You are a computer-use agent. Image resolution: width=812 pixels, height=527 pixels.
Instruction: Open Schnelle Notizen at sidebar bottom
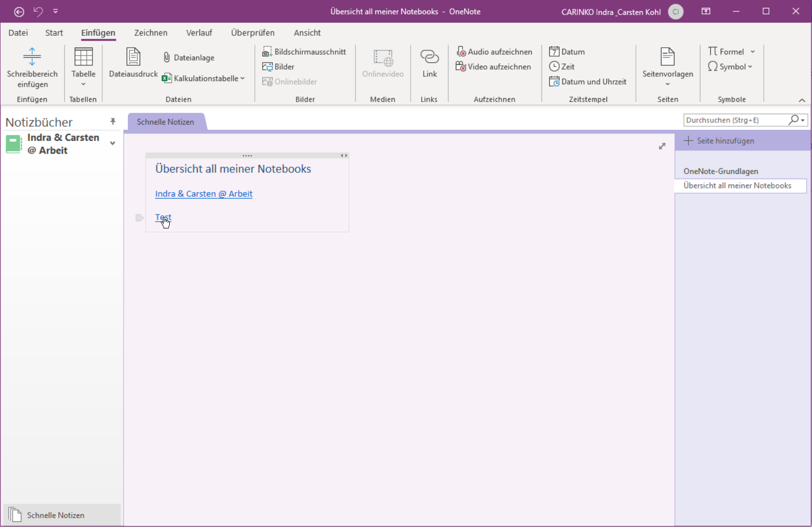(x=62, y=515)
